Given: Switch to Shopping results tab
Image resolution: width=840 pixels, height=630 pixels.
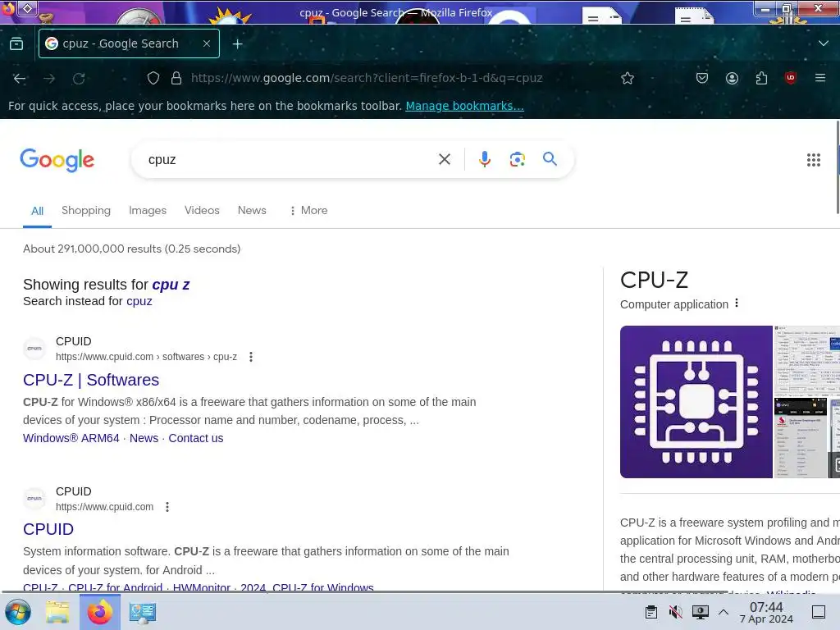Looking at the screenshot, I should pos(86,211).
